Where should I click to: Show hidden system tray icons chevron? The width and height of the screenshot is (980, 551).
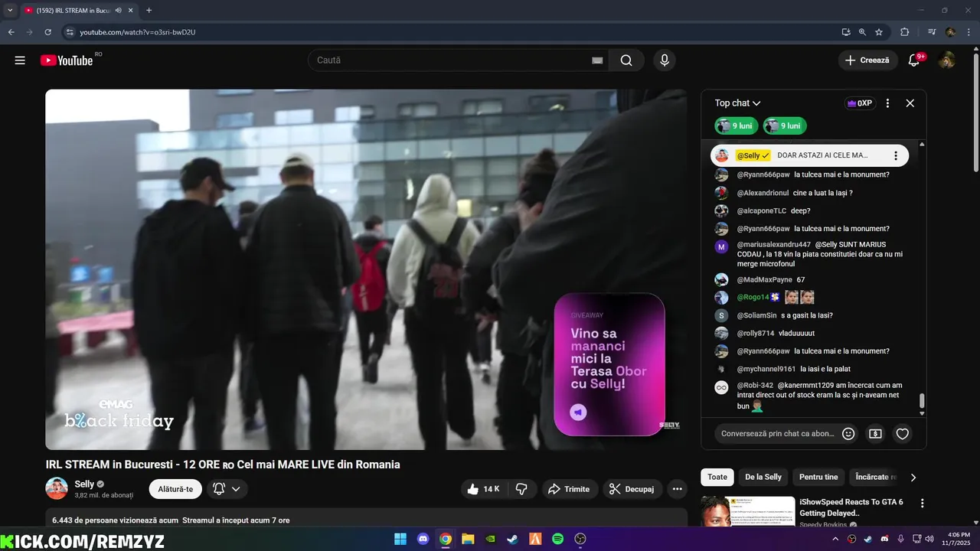[835, 539]
